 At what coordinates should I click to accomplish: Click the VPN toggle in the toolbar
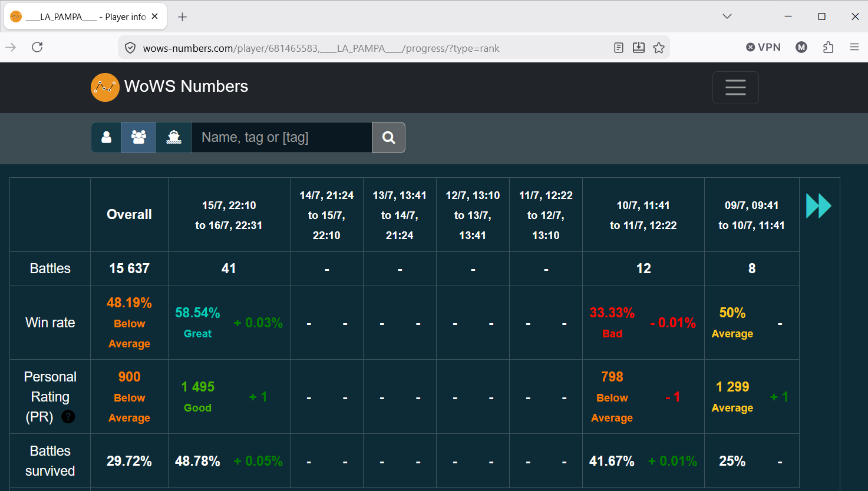point(763,47)
